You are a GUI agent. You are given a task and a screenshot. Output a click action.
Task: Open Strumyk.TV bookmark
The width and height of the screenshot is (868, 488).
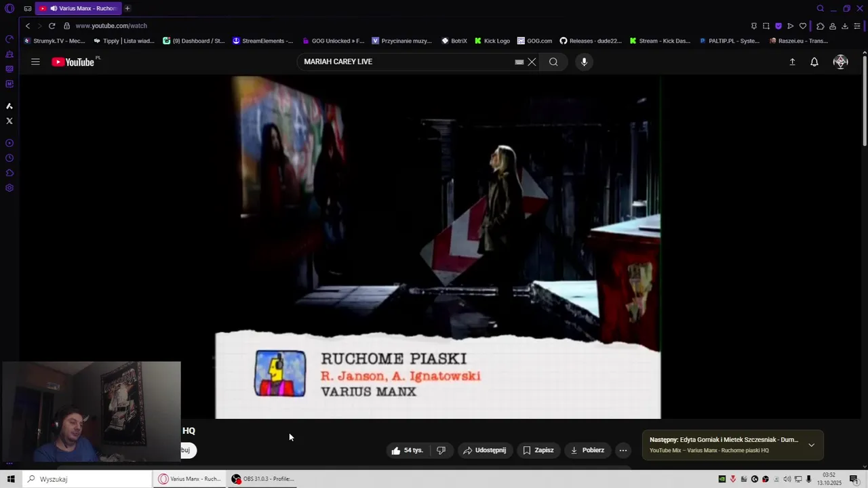54,41
